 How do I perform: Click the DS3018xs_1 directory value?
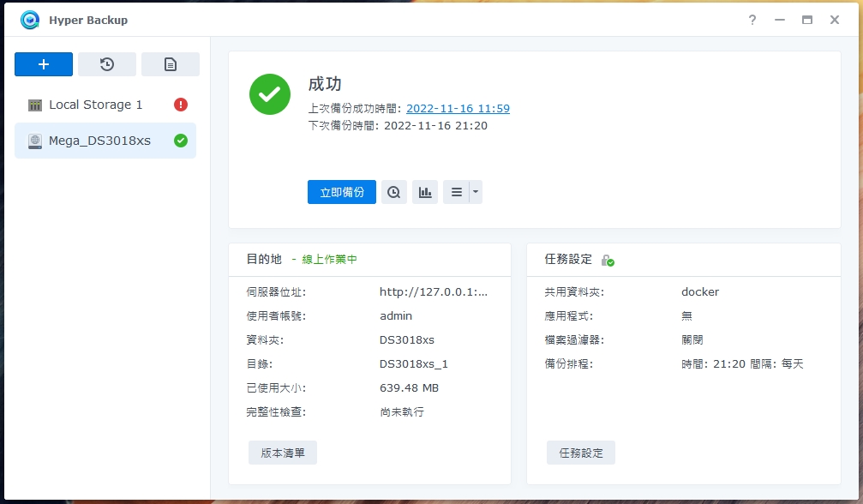pyautogui.click(x=414, y=363)
